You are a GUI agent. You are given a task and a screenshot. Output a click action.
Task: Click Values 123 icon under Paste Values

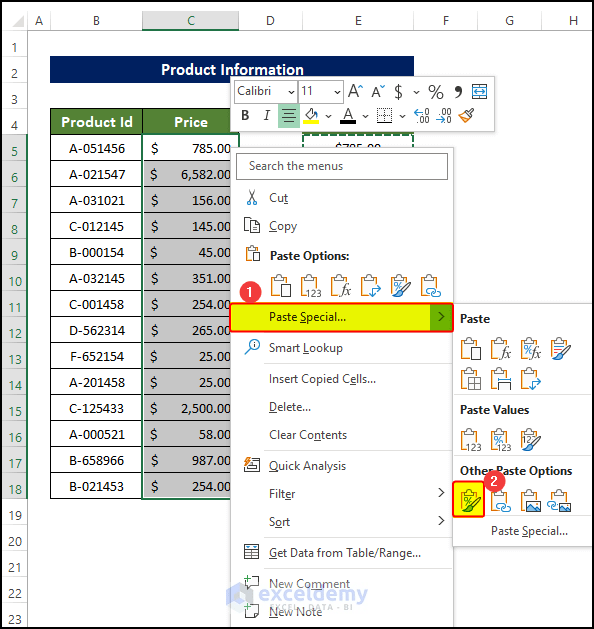tap(471, 440)
